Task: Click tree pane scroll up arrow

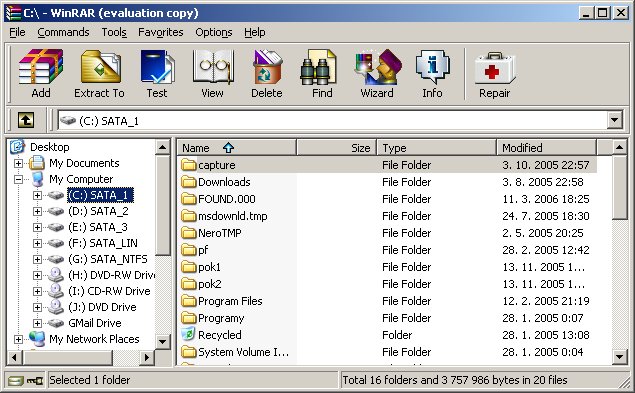Action: point(162,147)
